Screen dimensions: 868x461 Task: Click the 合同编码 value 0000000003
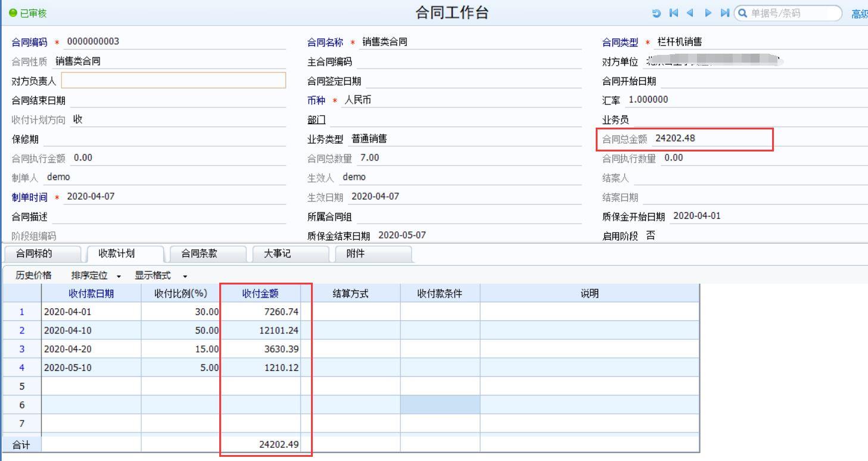coord(93,41)
